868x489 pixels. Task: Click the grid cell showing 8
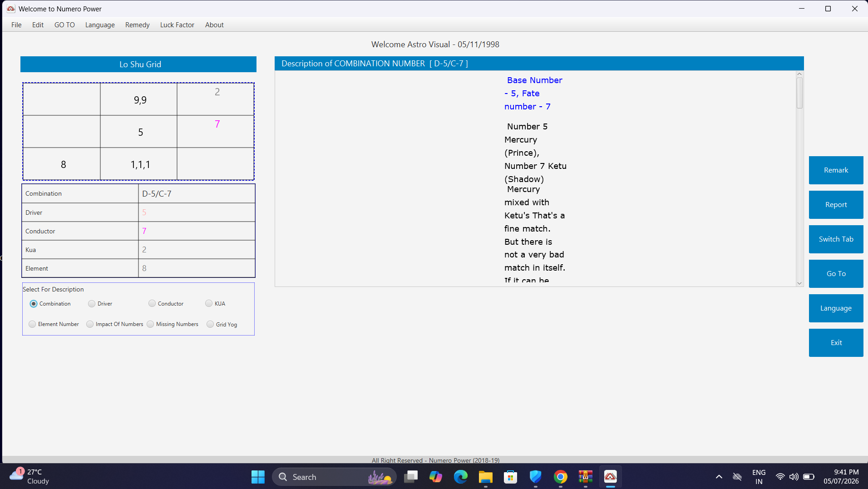coord(62,164)
